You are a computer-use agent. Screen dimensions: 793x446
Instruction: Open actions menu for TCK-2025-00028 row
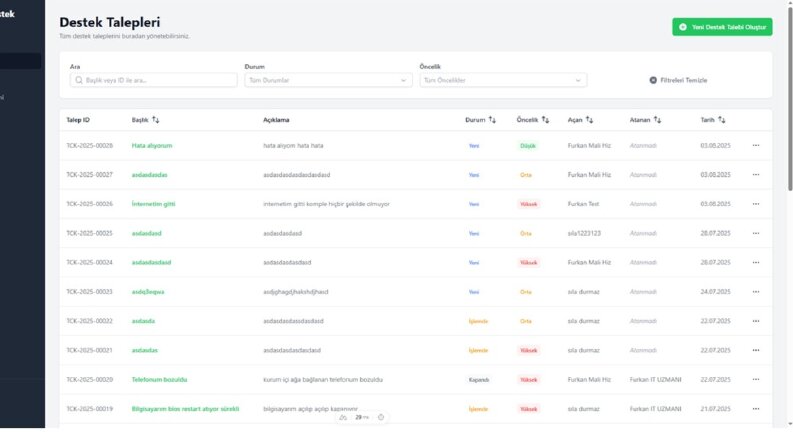[x=756, y=146]
